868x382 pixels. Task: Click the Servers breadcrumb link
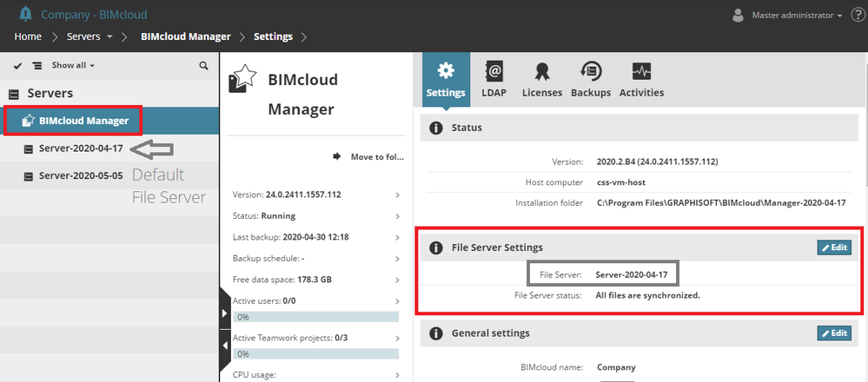tap(83, 37)
